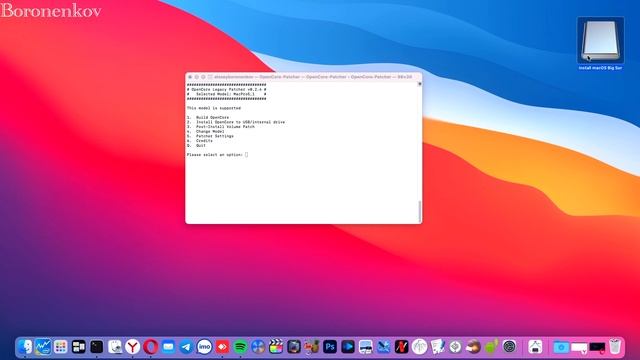Screen dimensions: 640x360
Task: Open the Trash in the Dock
Action: [x=615, y=347]
